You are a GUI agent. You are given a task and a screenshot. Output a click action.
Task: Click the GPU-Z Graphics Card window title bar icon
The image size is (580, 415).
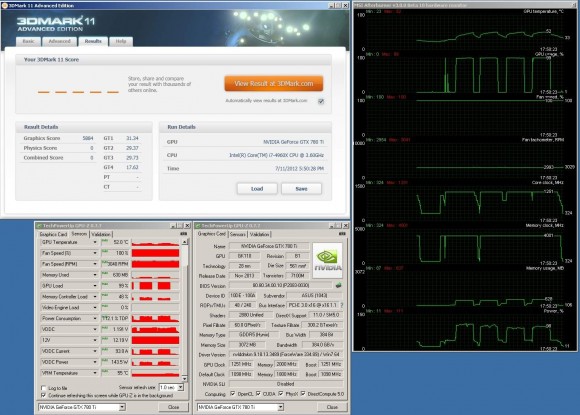(198, 226)
